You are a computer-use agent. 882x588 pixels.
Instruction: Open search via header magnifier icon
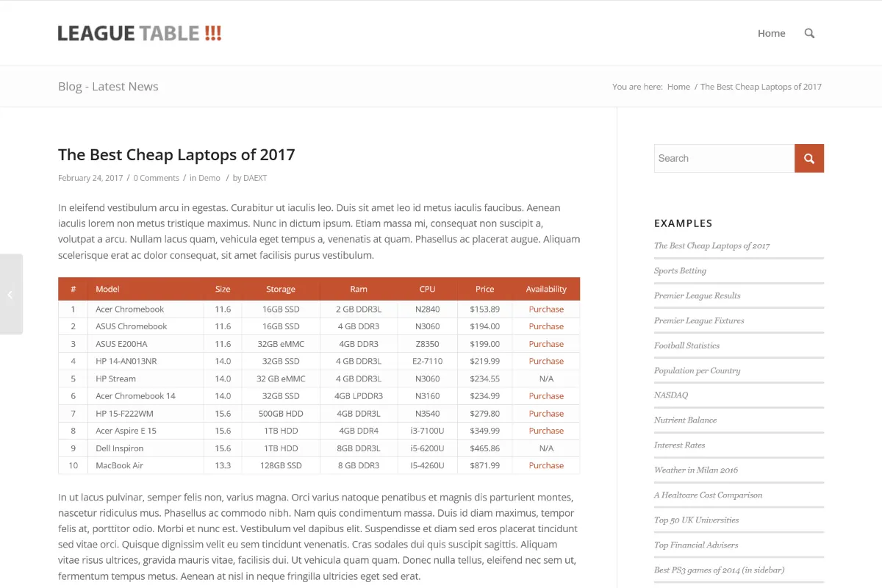click(x=809, y=33)
